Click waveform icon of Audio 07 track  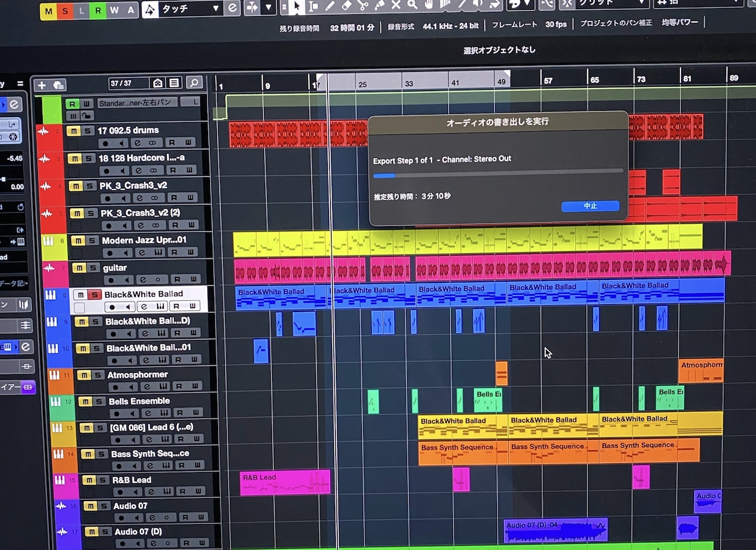(x=61, y=506)
